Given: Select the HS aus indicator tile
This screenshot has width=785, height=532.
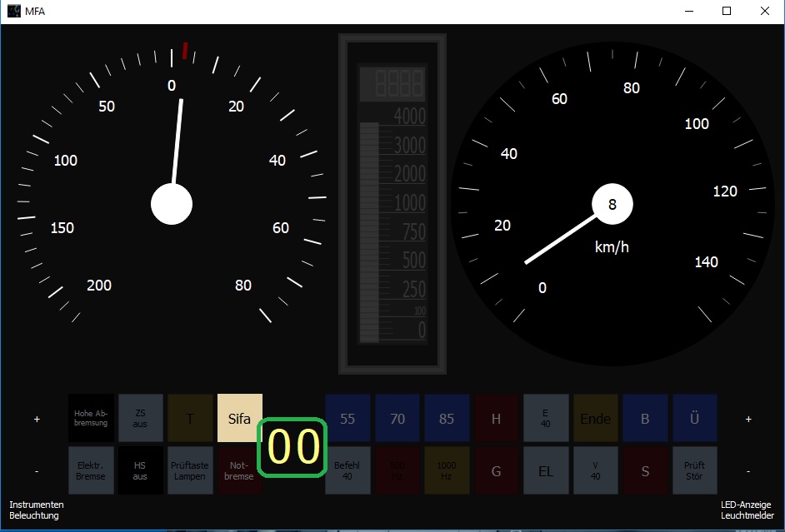Looking at the screenshot, I should click(x=141, y=470).
